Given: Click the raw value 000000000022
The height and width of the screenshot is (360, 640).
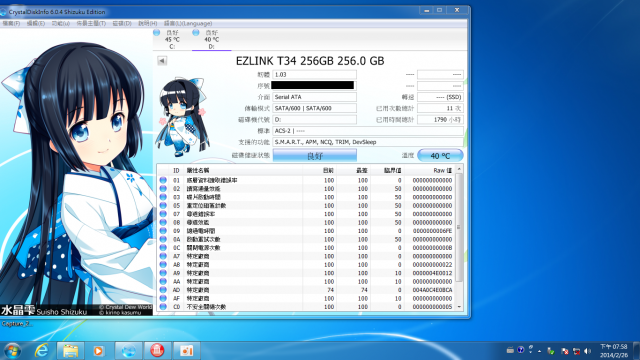Looking at the screenshot, I should pos(432,265).
